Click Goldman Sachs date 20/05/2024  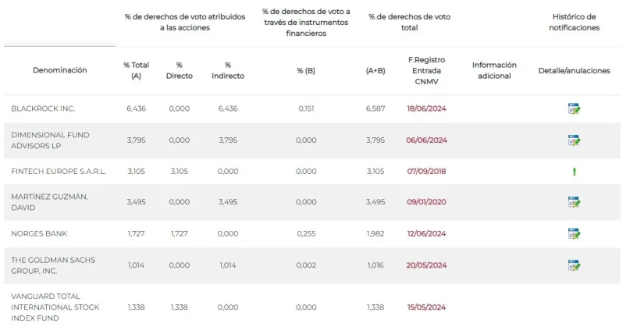(x=426, y=265)
